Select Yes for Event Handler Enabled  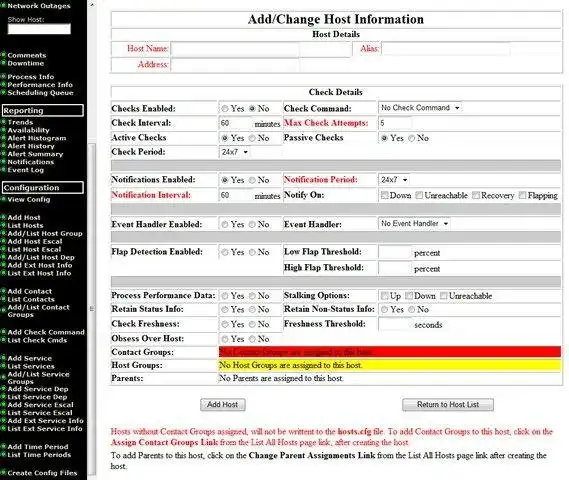[225, 225]
